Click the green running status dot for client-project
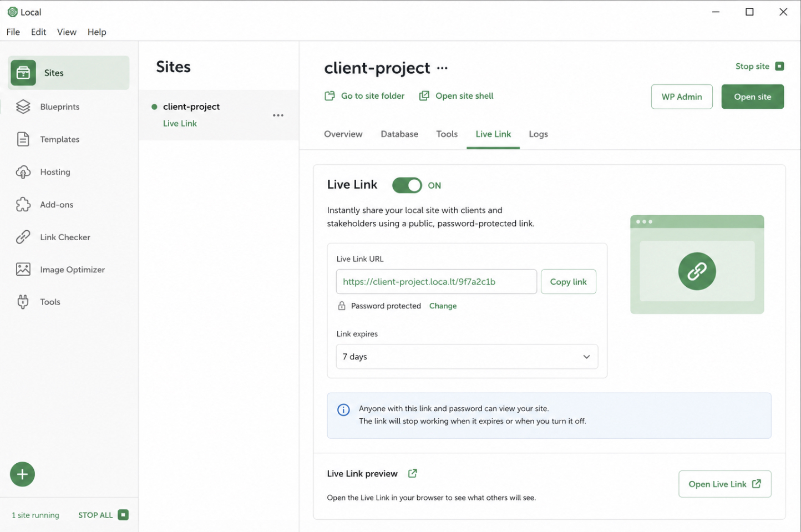This screenshot has height=532, width=801. (154, 107)
